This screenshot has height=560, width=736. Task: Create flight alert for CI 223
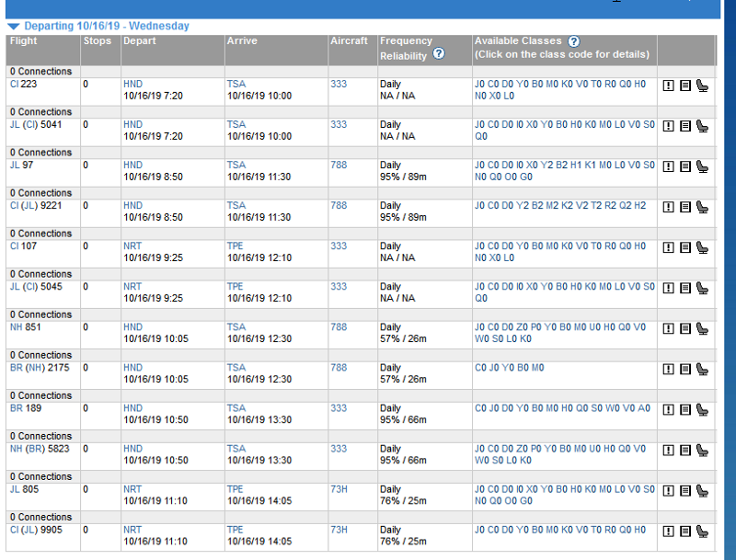(x=669, y=86)
